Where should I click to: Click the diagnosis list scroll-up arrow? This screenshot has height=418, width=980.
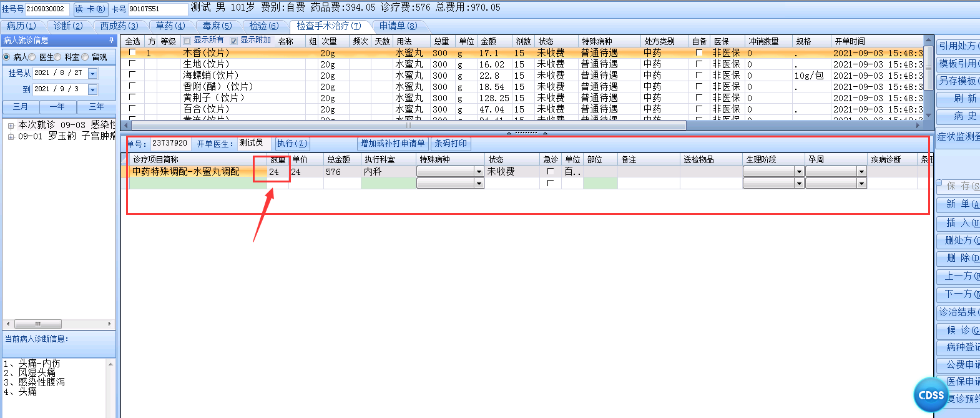coord(111,364)
